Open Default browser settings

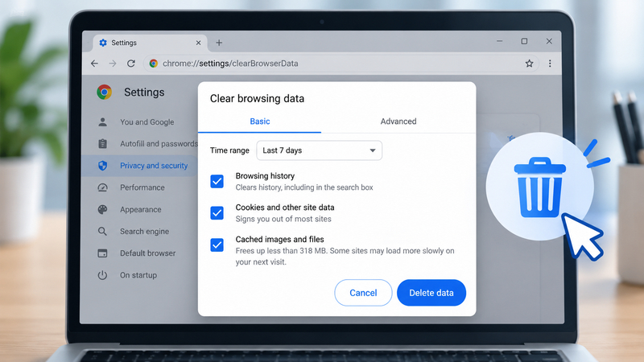pyautogui.click(x=148, y=253)
